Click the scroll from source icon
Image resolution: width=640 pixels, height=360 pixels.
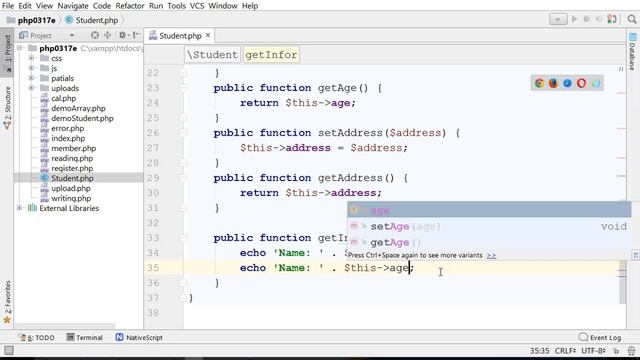pos(95,35)
